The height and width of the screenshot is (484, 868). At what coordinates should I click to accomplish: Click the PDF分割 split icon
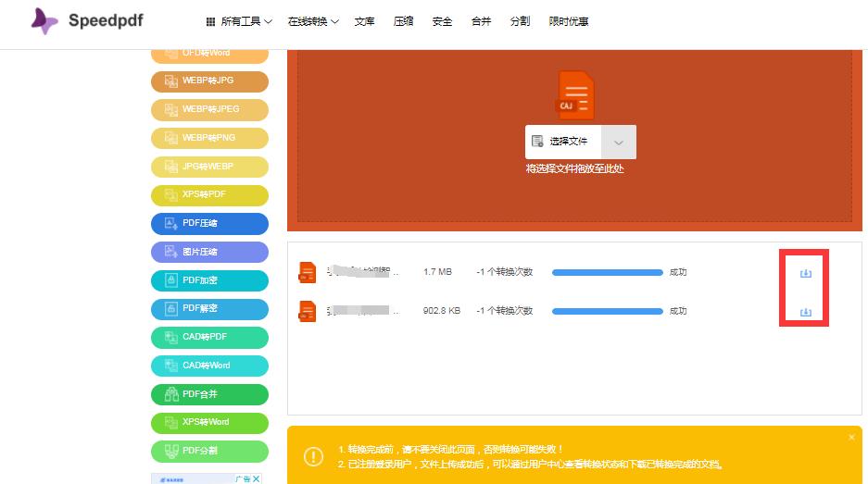coord(171,452)
